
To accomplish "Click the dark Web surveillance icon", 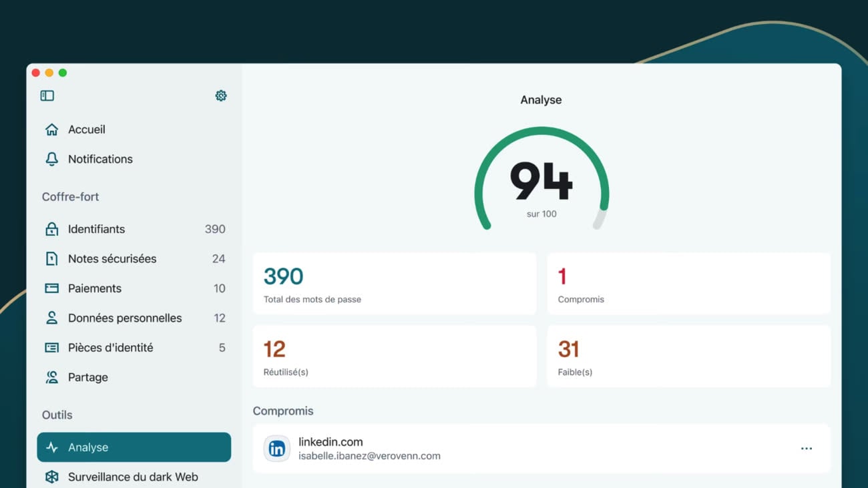I will tap(51, 477).
